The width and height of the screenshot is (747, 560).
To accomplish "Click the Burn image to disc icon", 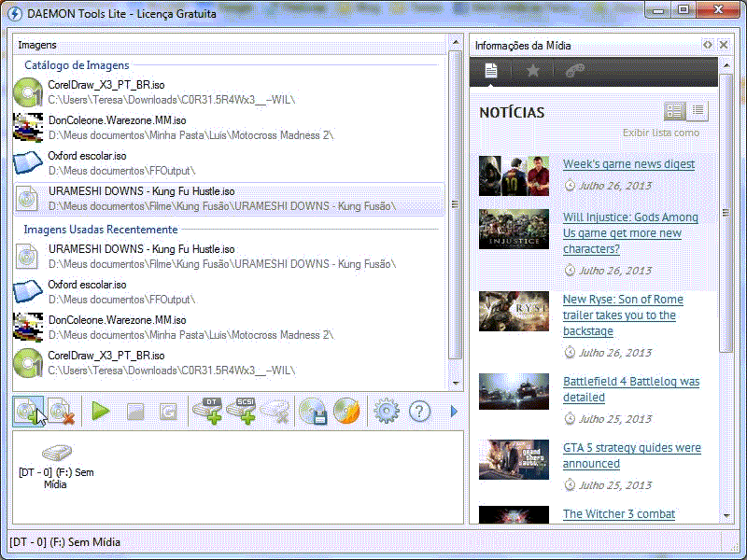I will (346, 411).
